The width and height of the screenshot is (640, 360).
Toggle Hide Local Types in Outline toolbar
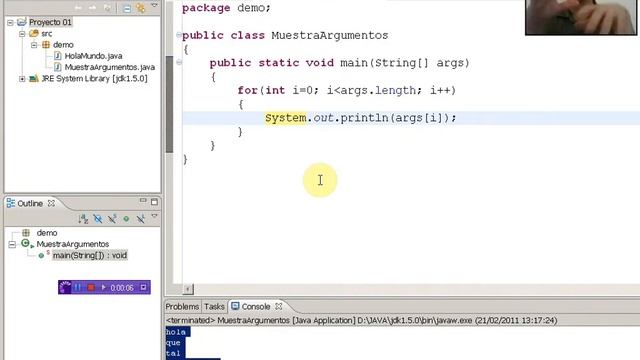141,219
